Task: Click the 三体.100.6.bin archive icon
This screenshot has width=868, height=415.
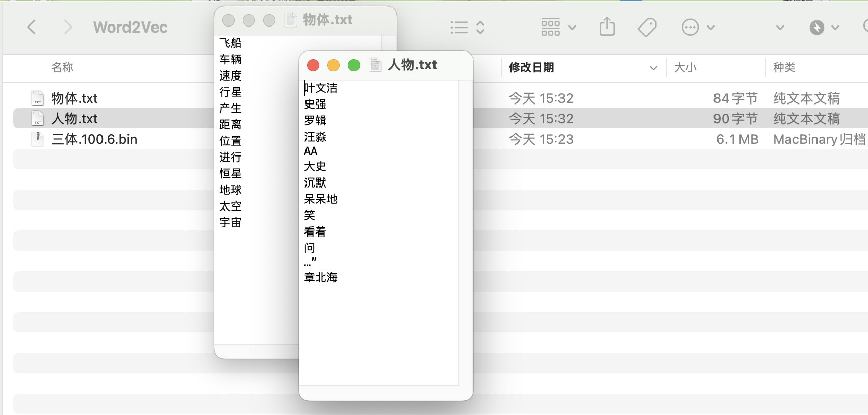Action: click(x=38, y=139)
